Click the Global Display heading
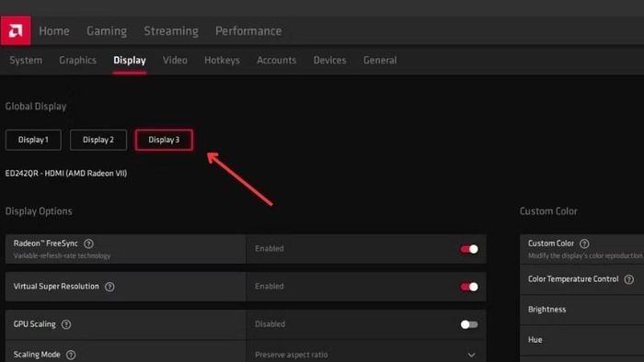Screen dimensions: 644x362 (x=36, y=107)
